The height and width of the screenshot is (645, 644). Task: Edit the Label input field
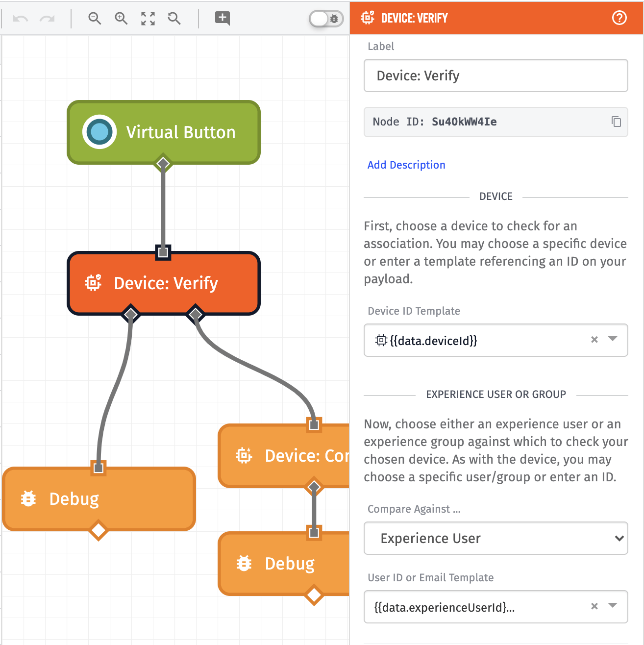495,75
